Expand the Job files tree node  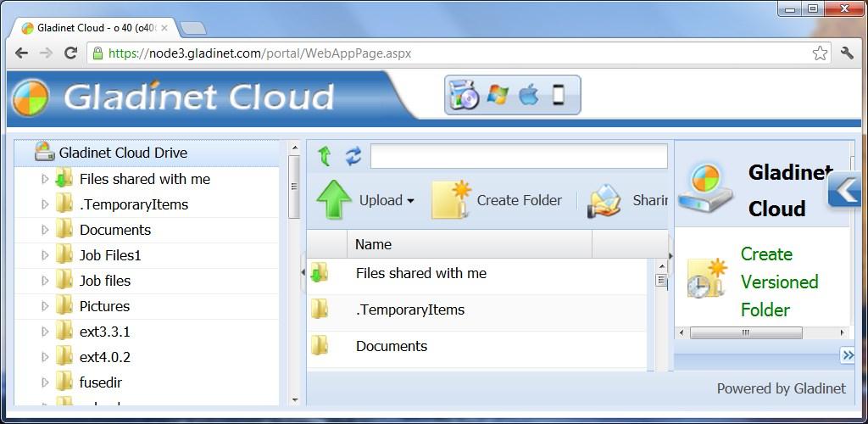coord(46,281)
